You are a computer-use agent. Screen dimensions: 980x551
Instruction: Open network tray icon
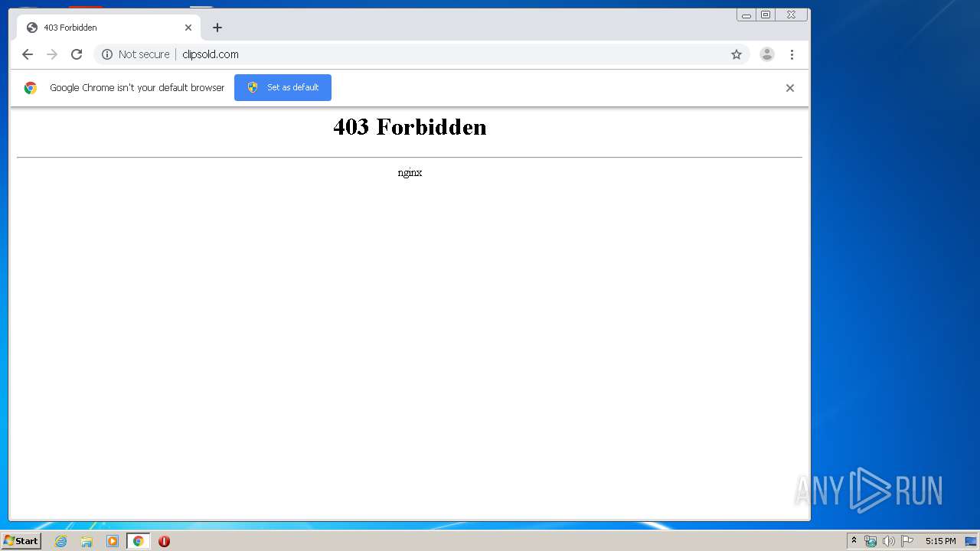[x=871, y=541]
